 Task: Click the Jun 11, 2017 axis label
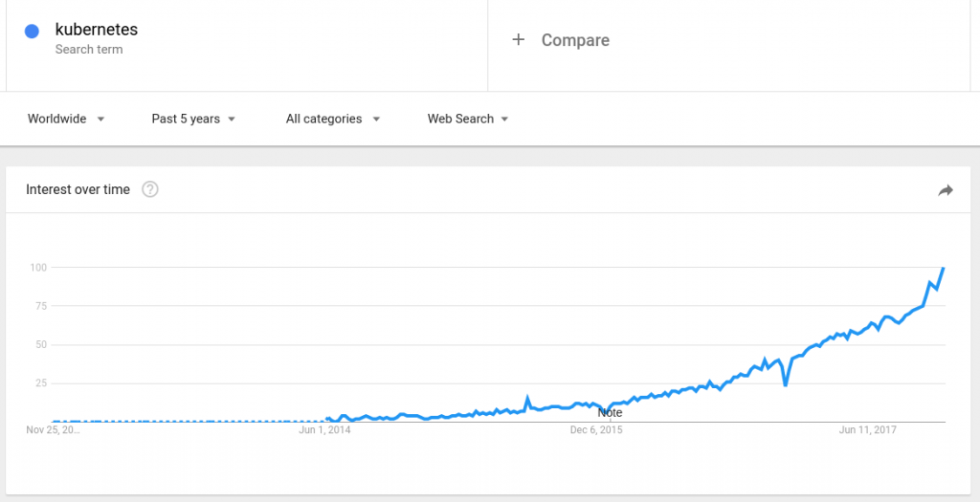tap(868, 430)
